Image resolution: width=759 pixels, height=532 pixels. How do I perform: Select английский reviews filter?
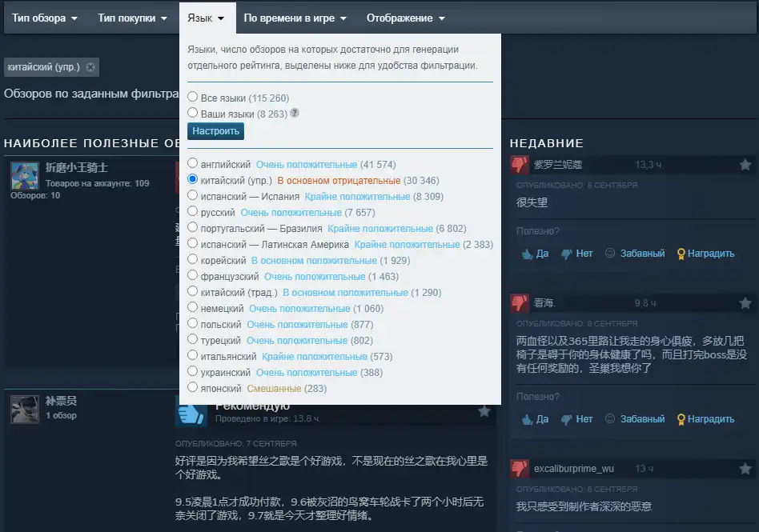point(192,164)
